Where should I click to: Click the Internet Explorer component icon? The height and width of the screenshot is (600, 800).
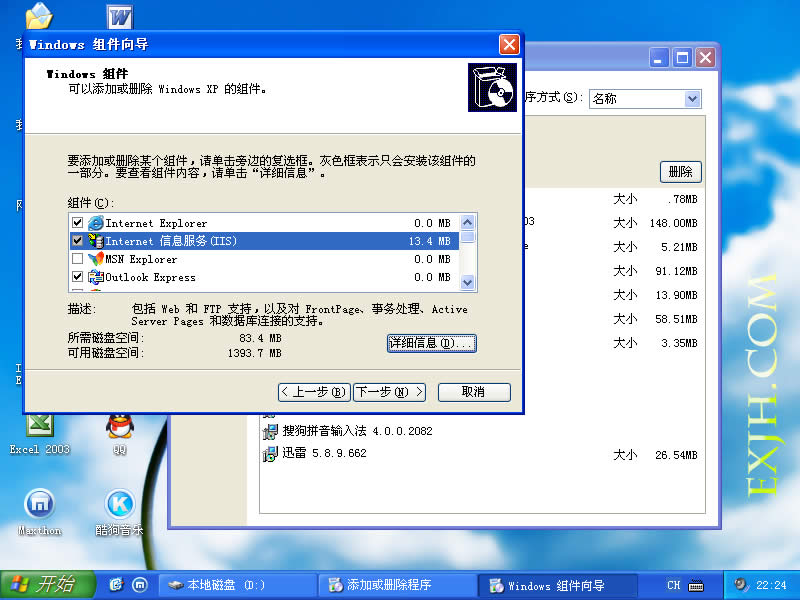(x=95, y=223)
